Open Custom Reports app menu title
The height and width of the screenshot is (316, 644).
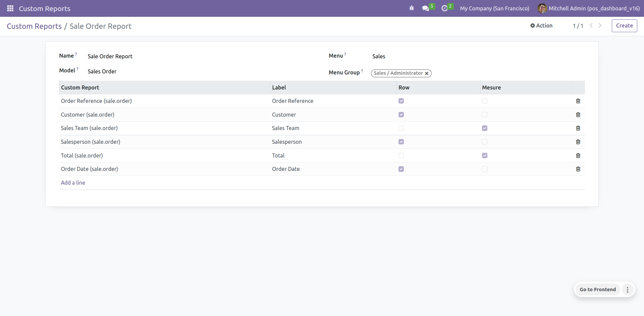45,9
